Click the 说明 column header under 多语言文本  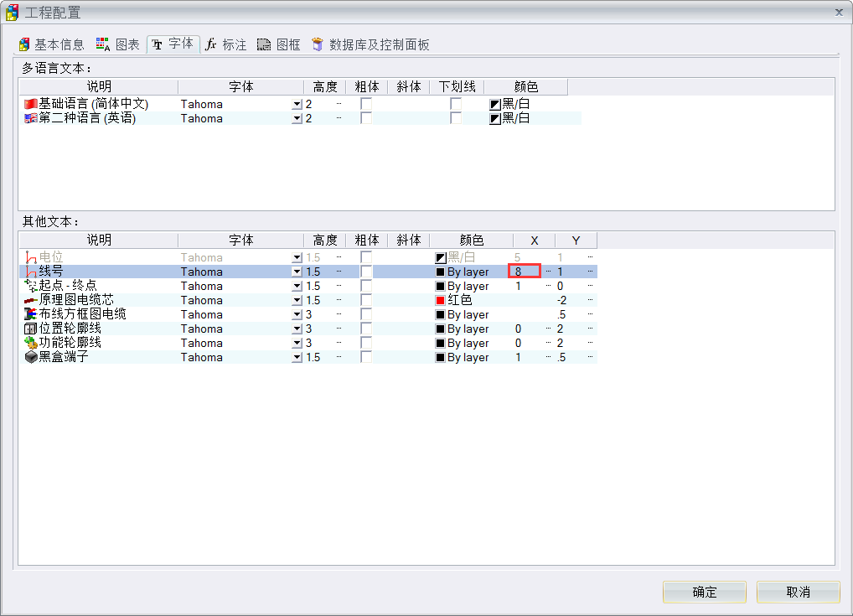(99, 86)
